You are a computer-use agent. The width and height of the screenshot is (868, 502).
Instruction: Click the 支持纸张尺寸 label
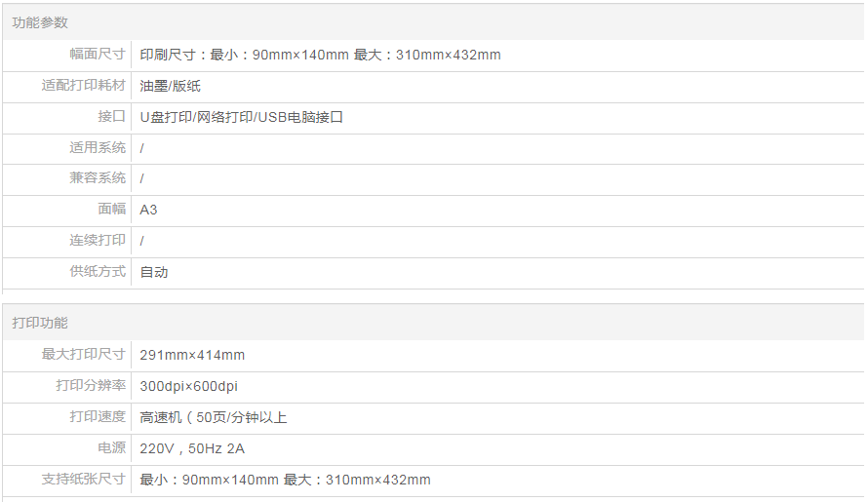tap(84, 480)
